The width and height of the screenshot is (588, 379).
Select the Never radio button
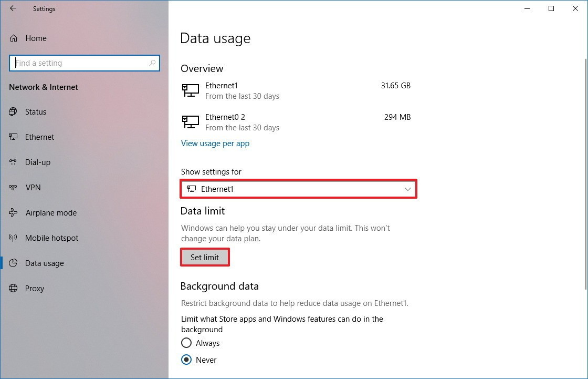[x=186, y=360]
